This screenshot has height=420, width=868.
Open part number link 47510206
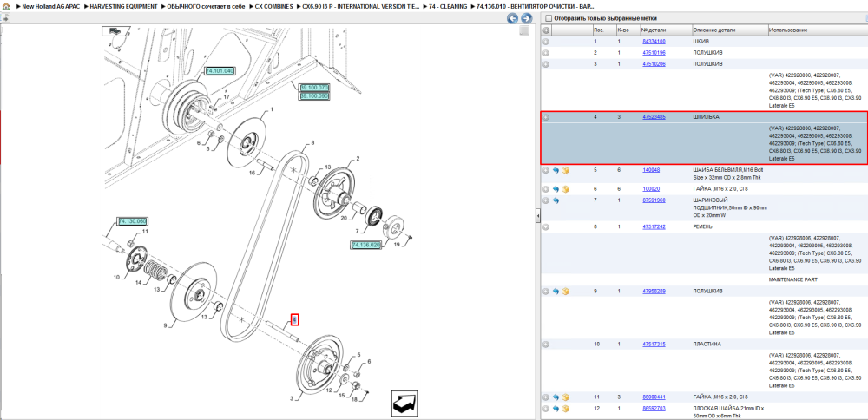point(654,64)
